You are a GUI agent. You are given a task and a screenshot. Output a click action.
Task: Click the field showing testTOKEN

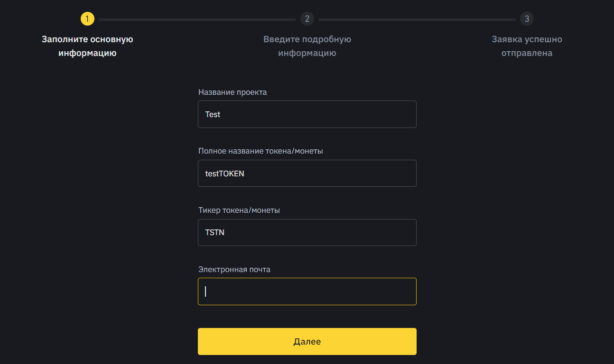coord(307,173)
